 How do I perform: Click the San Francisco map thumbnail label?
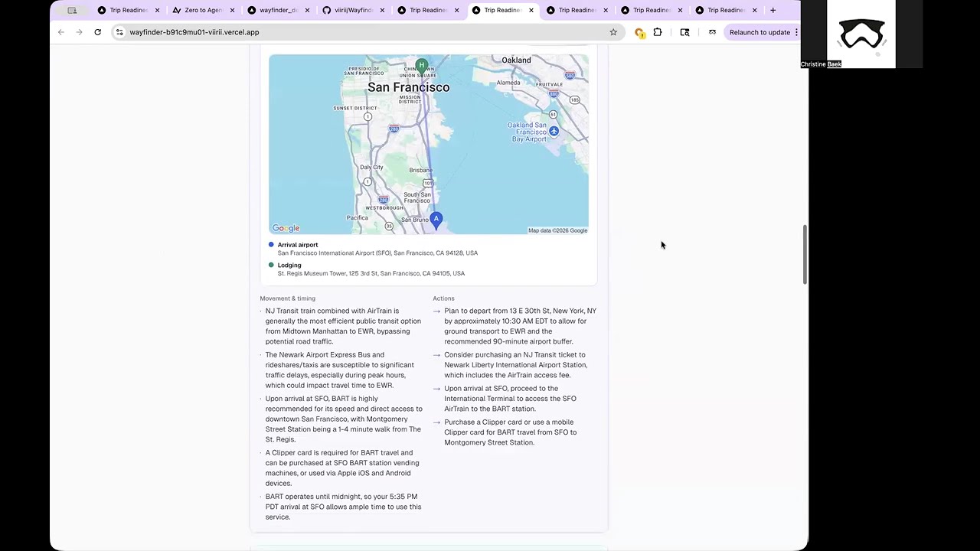[408, 87]
